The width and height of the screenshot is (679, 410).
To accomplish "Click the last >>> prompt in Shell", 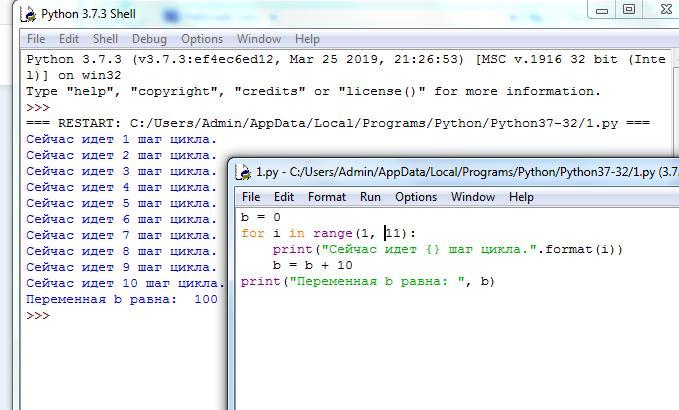I will [38, 316].
